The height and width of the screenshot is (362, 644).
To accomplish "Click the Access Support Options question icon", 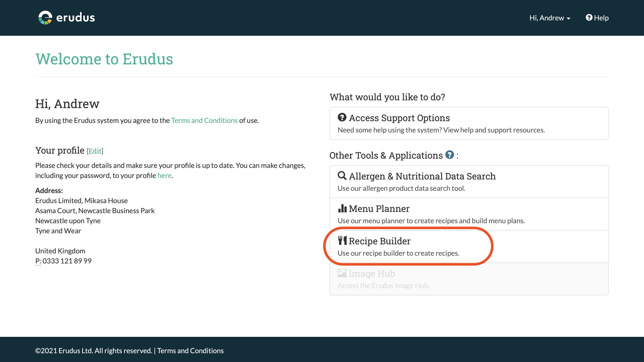I will (342, 117).
